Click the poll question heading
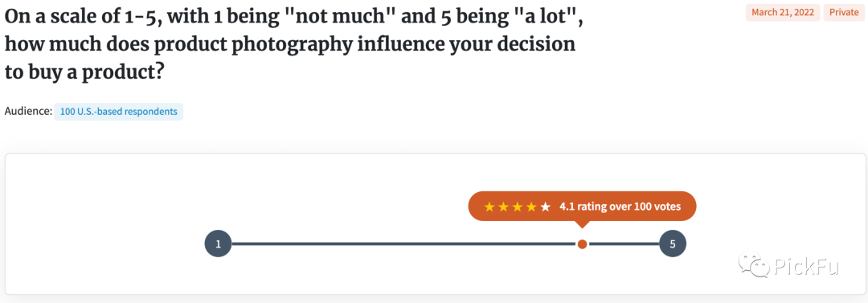Viewport: 868px width, 303px height. coord(294,46)
